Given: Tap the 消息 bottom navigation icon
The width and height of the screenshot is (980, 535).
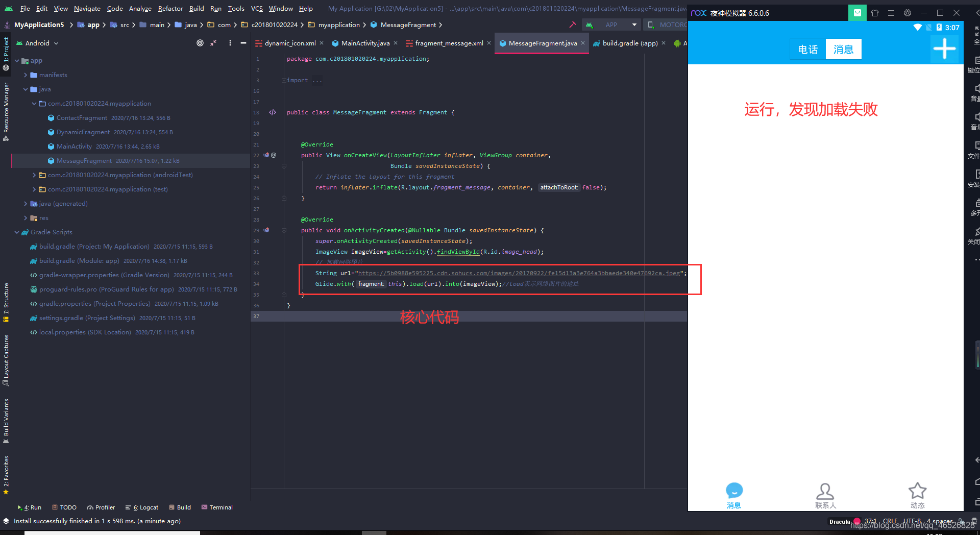Looking at the screenshot, I should pyautogui.click(x=734, y=496).
